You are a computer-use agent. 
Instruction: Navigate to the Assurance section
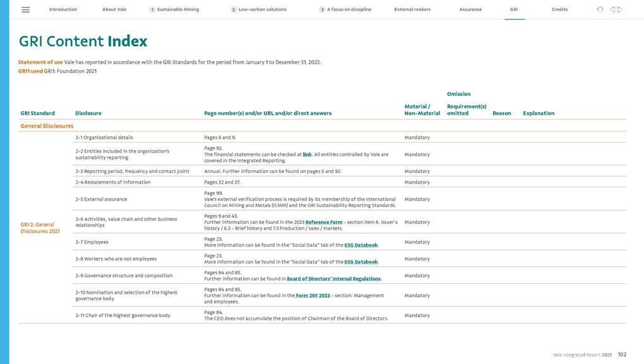coord(470,9)
